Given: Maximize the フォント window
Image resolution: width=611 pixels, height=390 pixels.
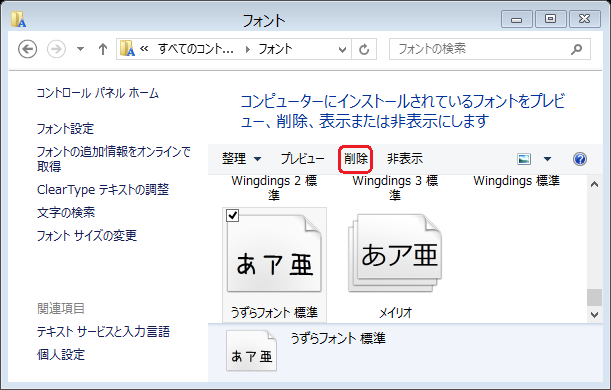Looking at the screenshot, I should point(550,19).
